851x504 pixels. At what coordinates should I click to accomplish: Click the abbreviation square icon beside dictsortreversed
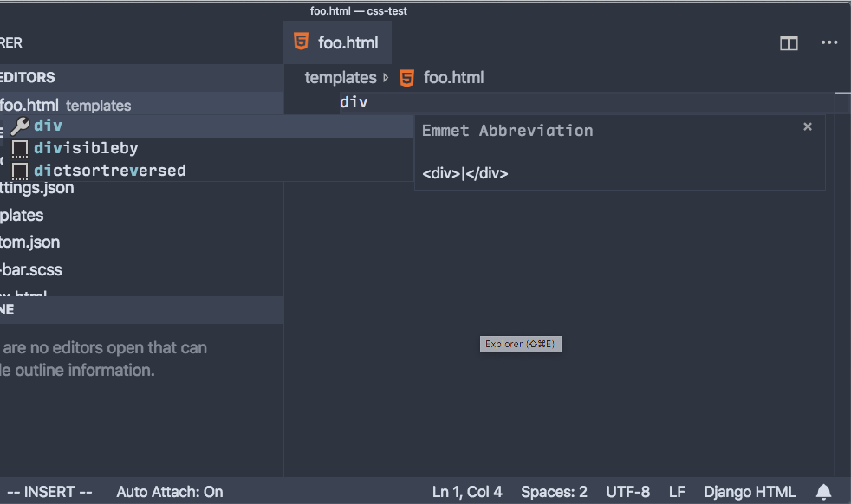[x=20, y=170]
